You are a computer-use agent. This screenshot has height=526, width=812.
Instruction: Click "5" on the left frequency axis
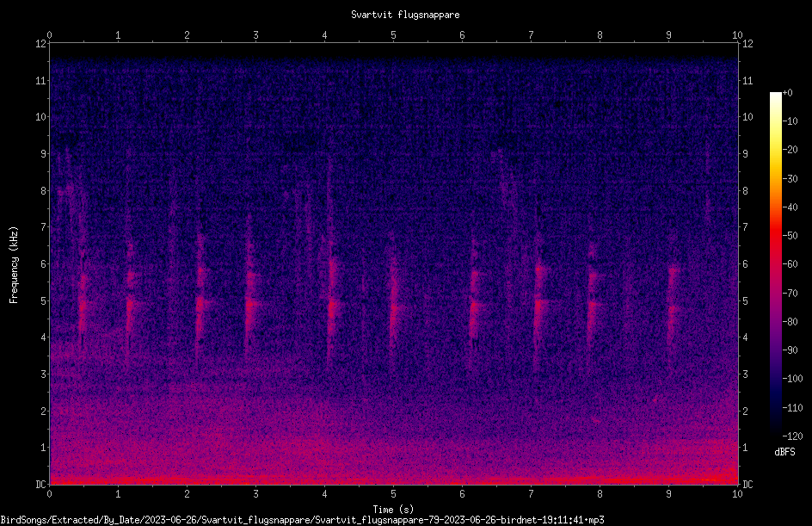tap(43, 300)
